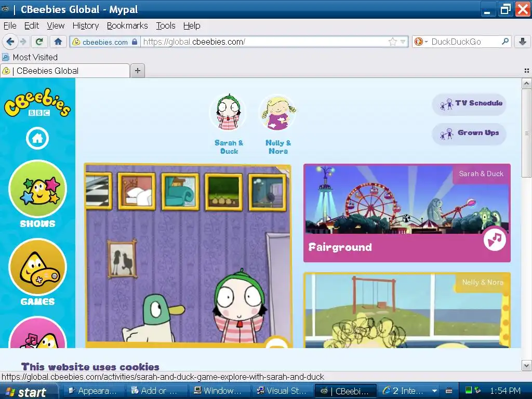Open the Fairground song card
The image size is (532, 399).
click(x=407, y=212)
